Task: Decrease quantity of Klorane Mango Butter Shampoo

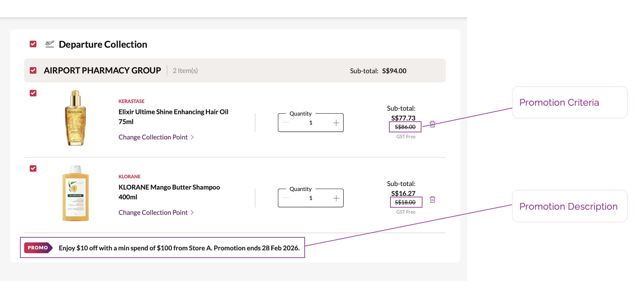Action: (286, 198)
